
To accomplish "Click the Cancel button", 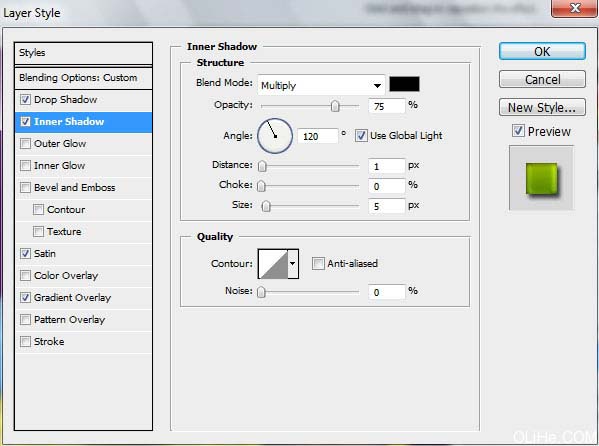I will coord(542,79).
